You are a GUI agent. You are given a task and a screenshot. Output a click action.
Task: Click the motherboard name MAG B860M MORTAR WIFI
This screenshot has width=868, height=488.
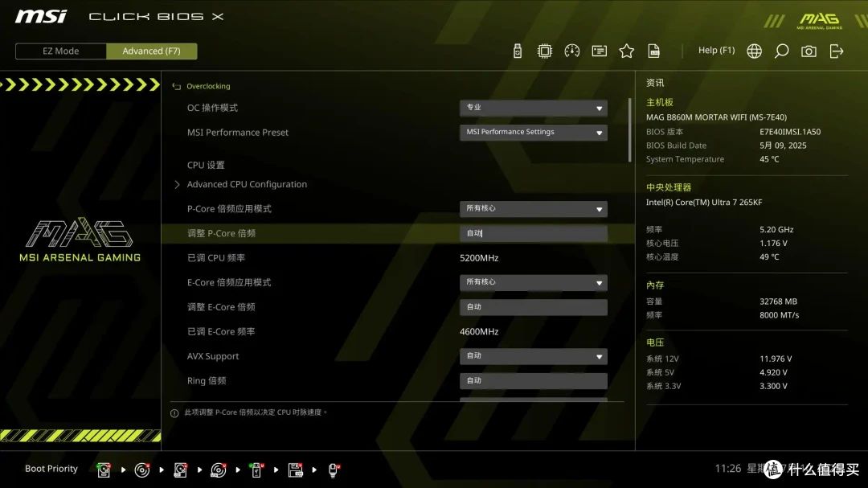(x=716, y=117)
